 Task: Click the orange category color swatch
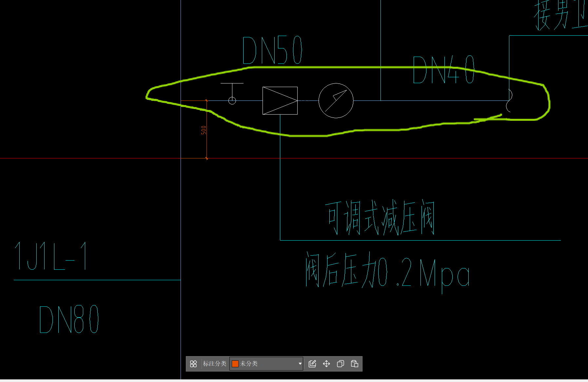click(235, 364)
